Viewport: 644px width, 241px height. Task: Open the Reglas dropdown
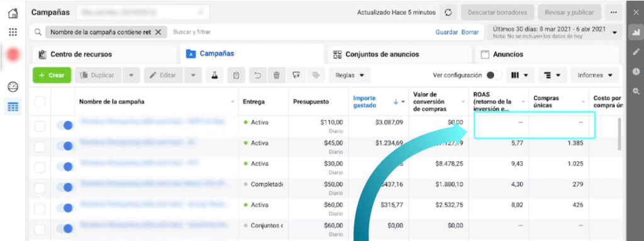(350, 76)
